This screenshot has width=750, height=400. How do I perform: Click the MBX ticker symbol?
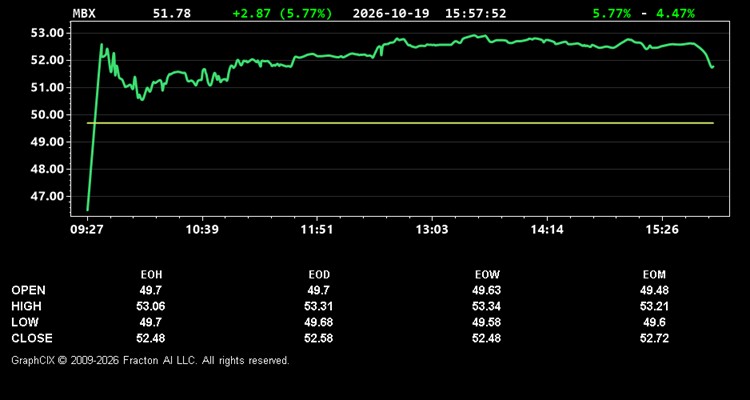[84, 13]
